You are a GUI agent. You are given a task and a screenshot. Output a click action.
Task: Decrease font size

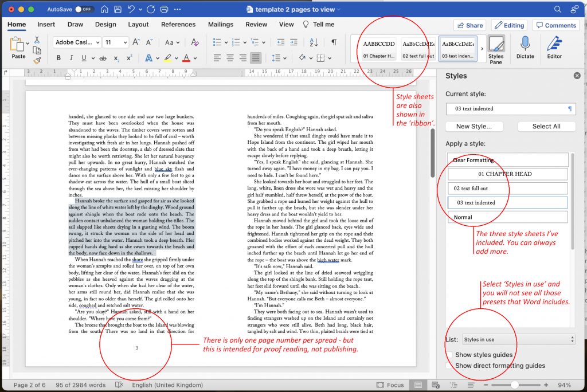[x=149, y=42]
